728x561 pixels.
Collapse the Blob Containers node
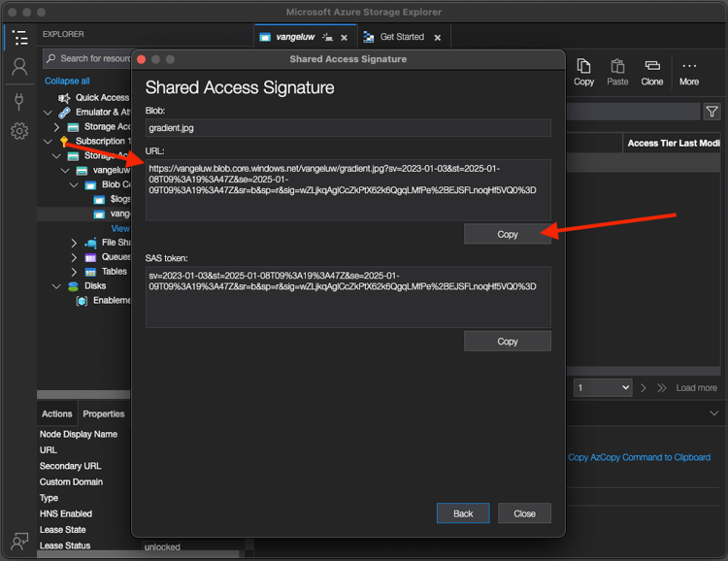pyautogui.click(x=74, y=184)
